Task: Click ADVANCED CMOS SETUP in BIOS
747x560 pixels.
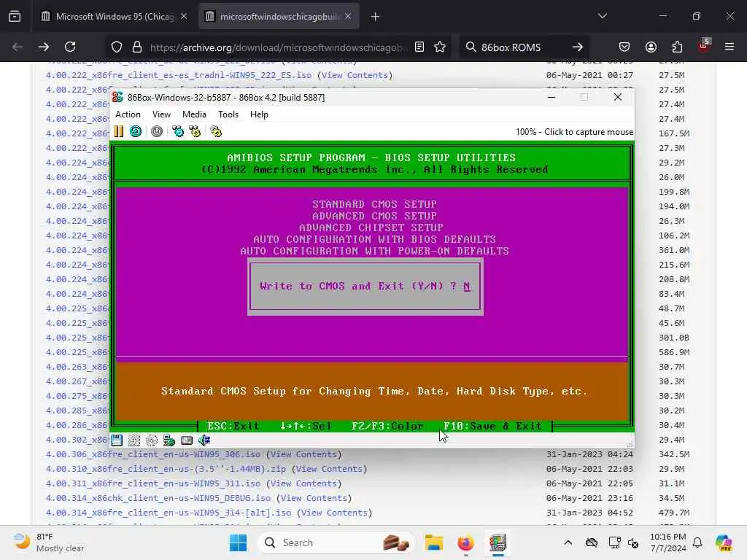Action: 374,216
